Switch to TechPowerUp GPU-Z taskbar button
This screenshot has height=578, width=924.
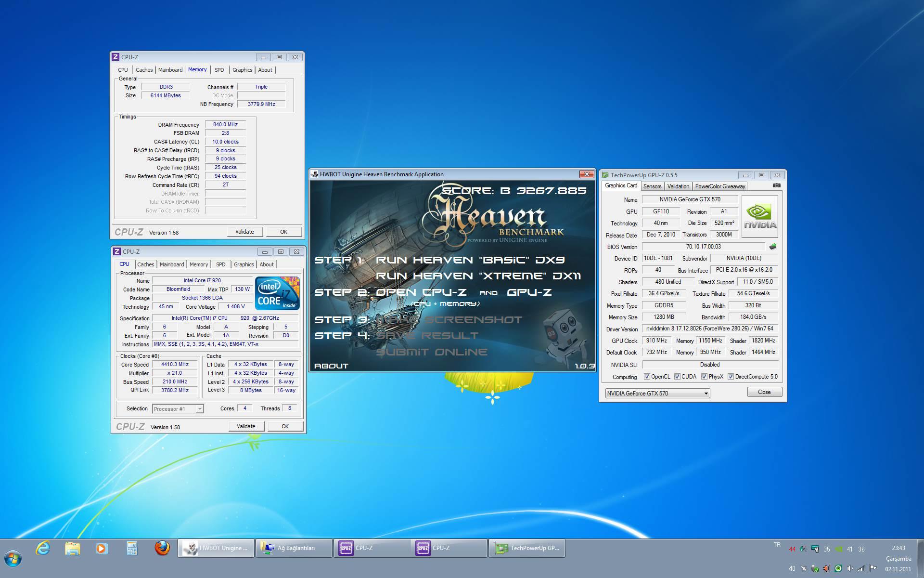click(527, 548)
